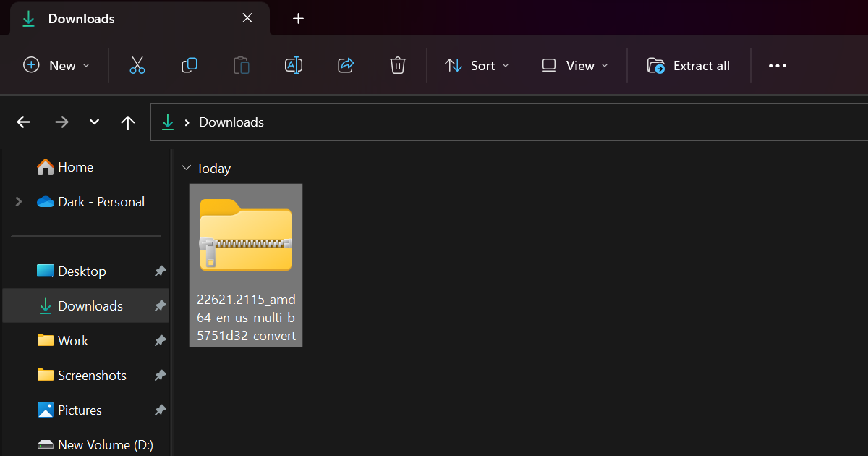868x456 pixels.
Task: Open the See more ellipsis menu
Action: [778, 66]
